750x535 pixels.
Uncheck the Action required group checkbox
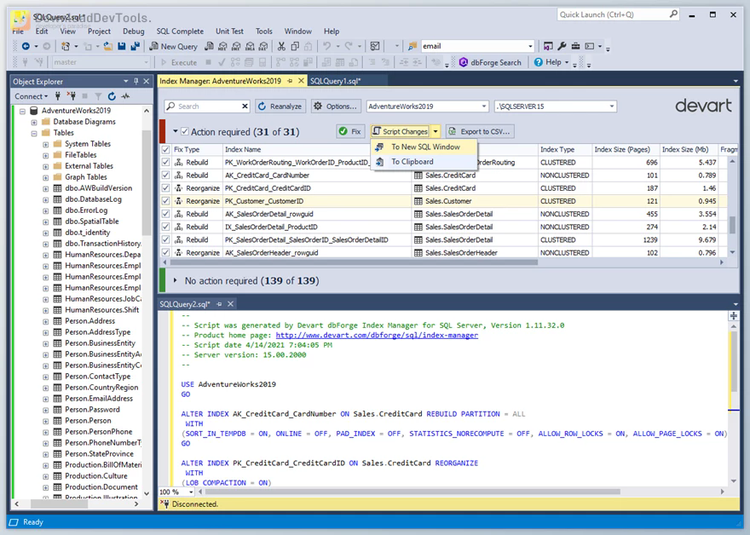[185, 131]
